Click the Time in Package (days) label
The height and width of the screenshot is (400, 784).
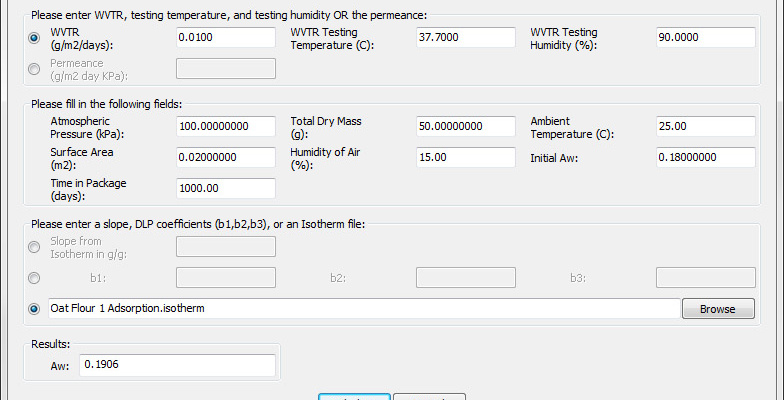coord(88,190)
